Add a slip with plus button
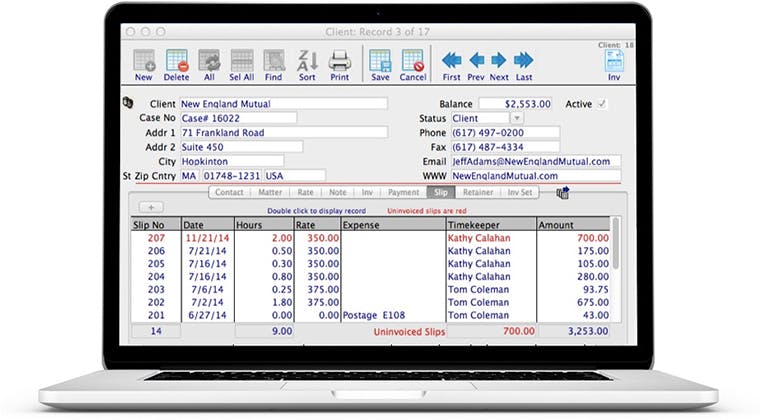The height and width of the screenshot is (420, 760). [151, 207]
